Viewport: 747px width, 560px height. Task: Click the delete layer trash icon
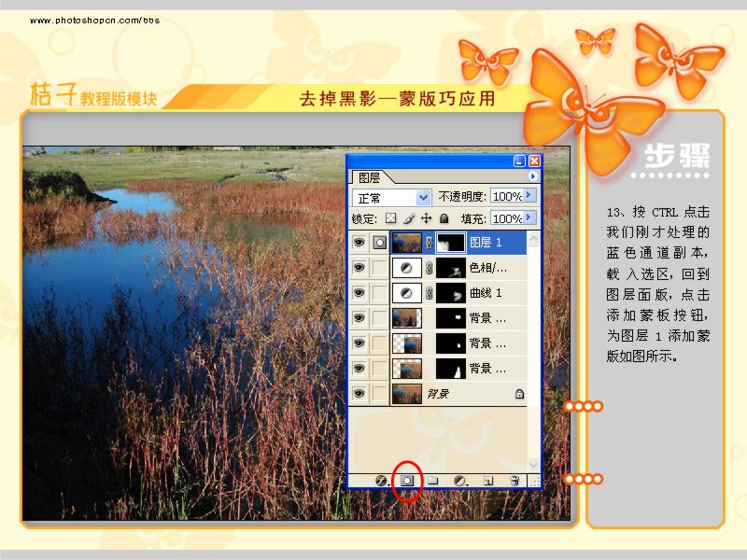click(514, 481)
